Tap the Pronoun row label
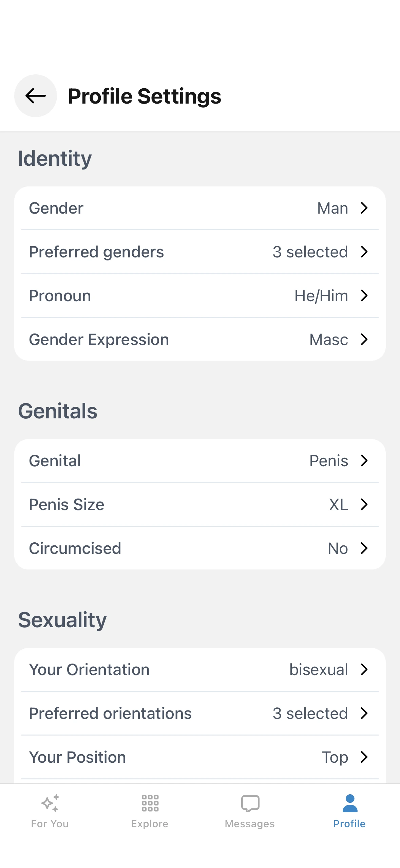Image resolution: width=400 pixels, height=868 pixels. pos(60,295)
